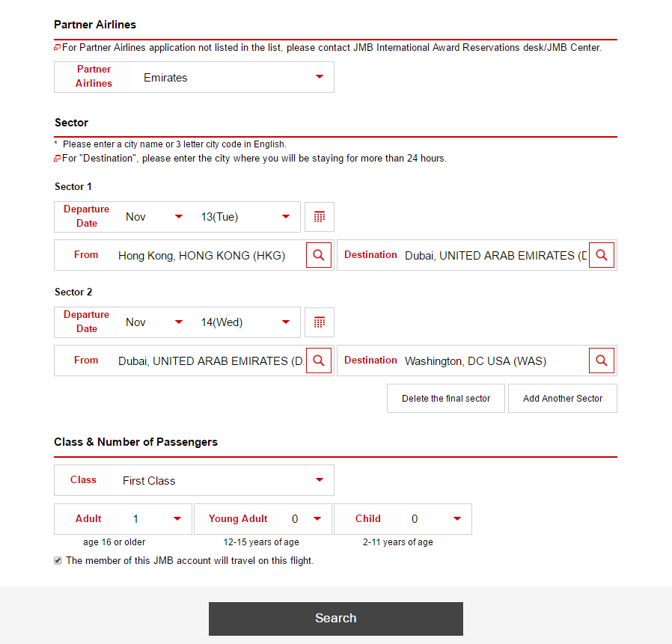Uncheck the JMB member will travel checkbox
This screenshot has height=644, width=672.
click(58, 560)
